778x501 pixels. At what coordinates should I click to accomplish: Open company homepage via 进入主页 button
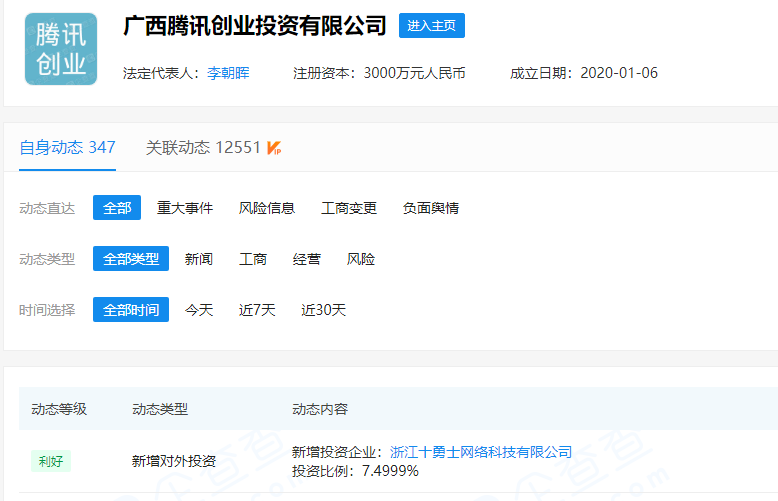[432, 25]
